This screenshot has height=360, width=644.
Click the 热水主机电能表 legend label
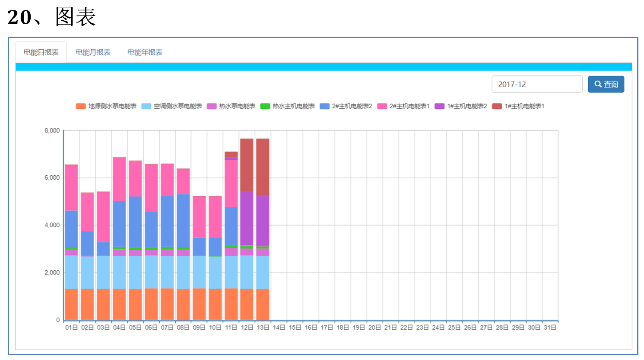click(294, 106)
